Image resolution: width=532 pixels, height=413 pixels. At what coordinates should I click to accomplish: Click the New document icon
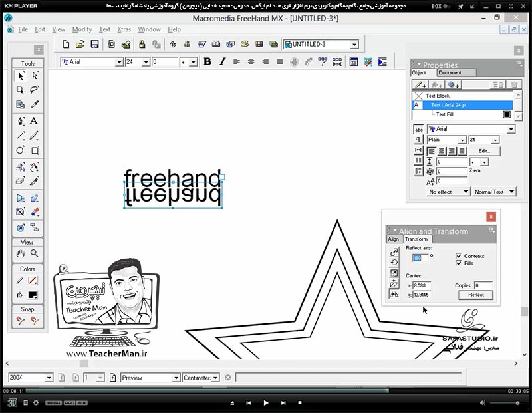pyautogui.click(x=66, y=44)
